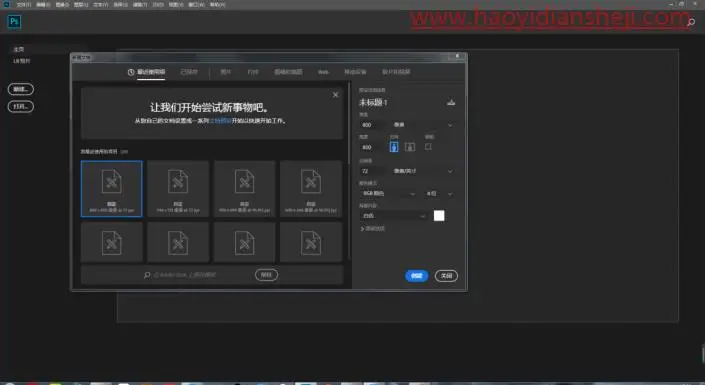The width and height of the screenshot is (705, 385).
Task: Pick the fourth recent preset in first row
Action: [x=311, y=189]
